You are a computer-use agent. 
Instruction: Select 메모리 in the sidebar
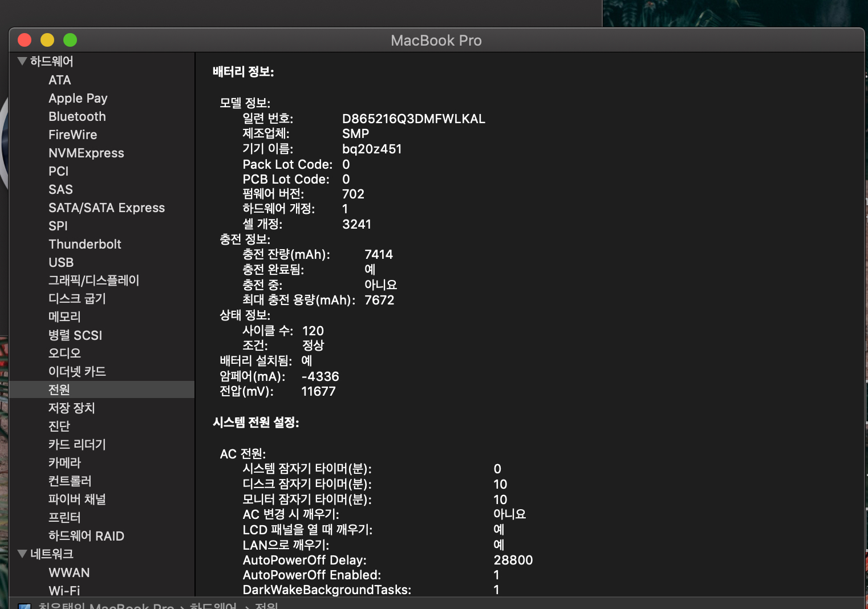pyautogui.click(x=64, y=316)
